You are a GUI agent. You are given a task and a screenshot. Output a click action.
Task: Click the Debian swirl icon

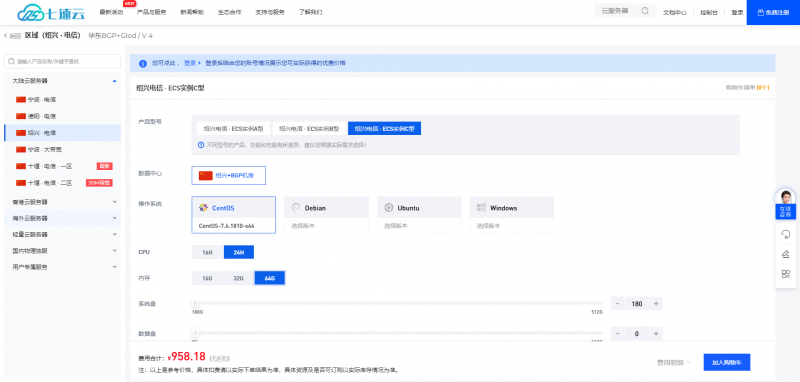(295, 208)
